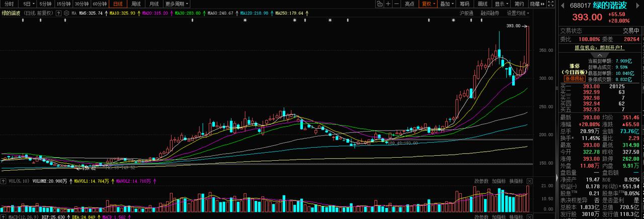Click 换指标 in the volume panel
This screenshot has width=644, height=219.
point(516,181)
